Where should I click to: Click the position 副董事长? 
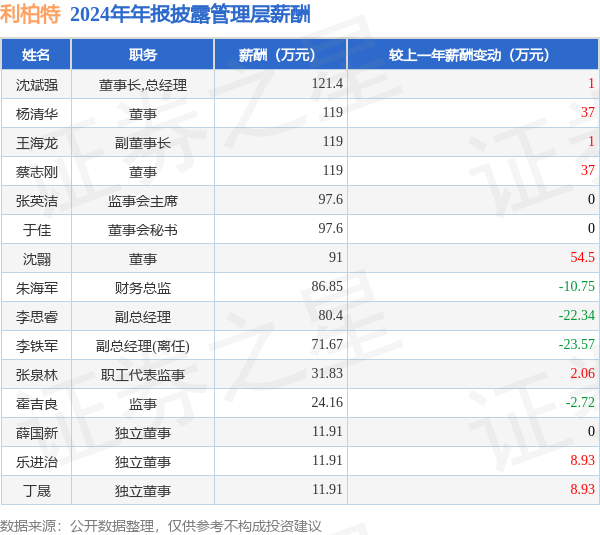tap(143, 143)
